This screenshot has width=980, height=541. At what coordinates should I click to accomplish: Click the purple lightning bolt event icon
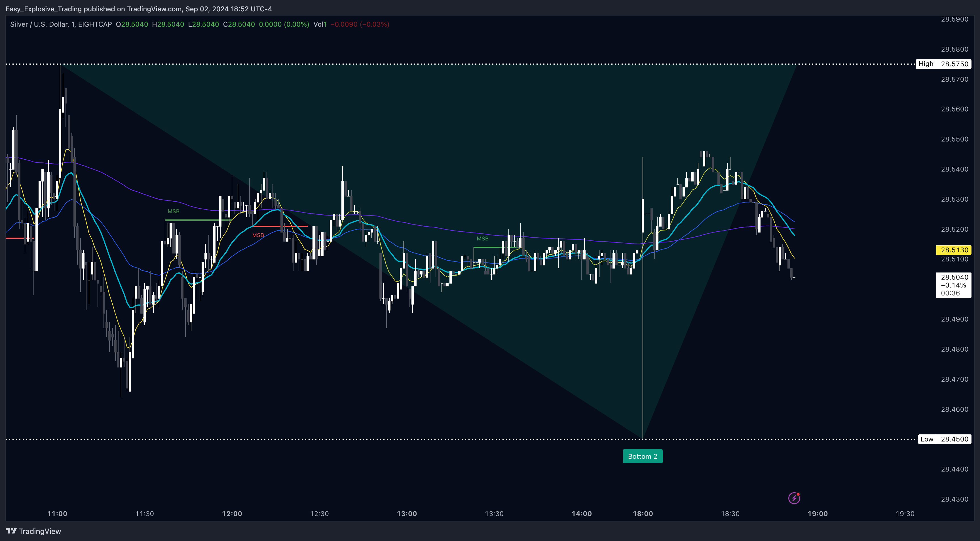[794, 498]
